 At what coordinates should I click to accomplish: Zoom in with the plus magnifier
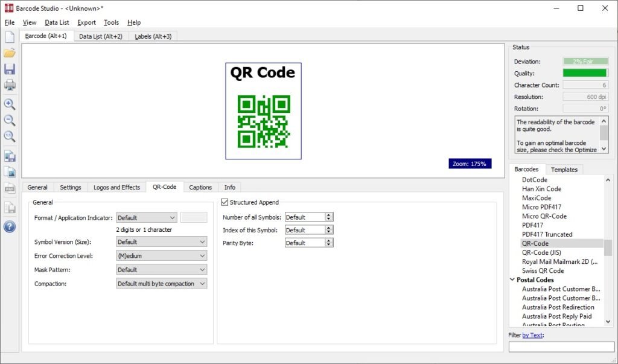tap(10, 104)
